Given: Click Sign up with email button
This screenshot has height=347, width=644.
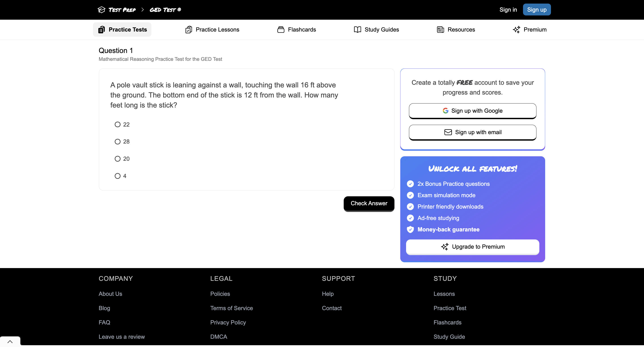Looking at the screenshot, I should [472, 132].
